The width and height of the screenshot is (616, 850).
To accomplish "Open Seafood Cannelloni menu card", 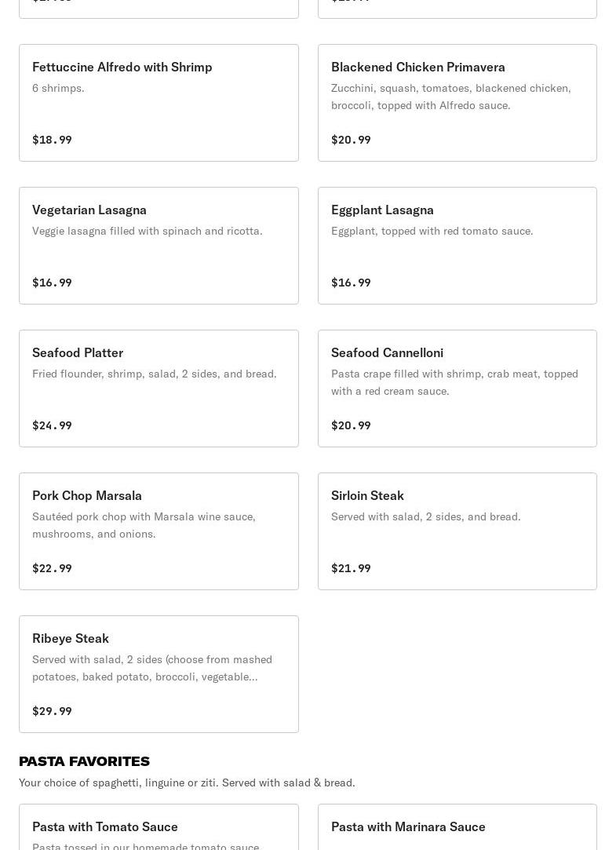I will (x=457, y=389).
